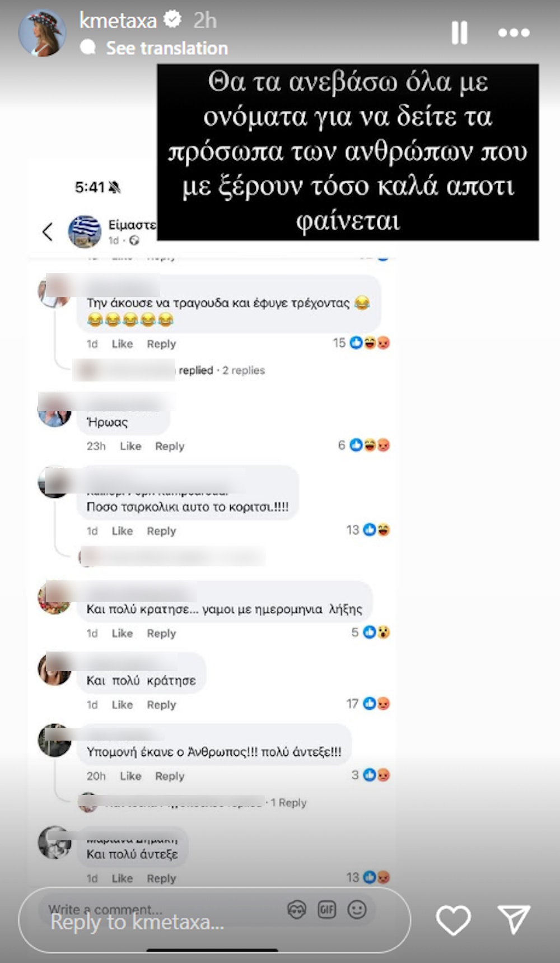
Task: Like the story with the heart icon
Action: tap(453, 920)
